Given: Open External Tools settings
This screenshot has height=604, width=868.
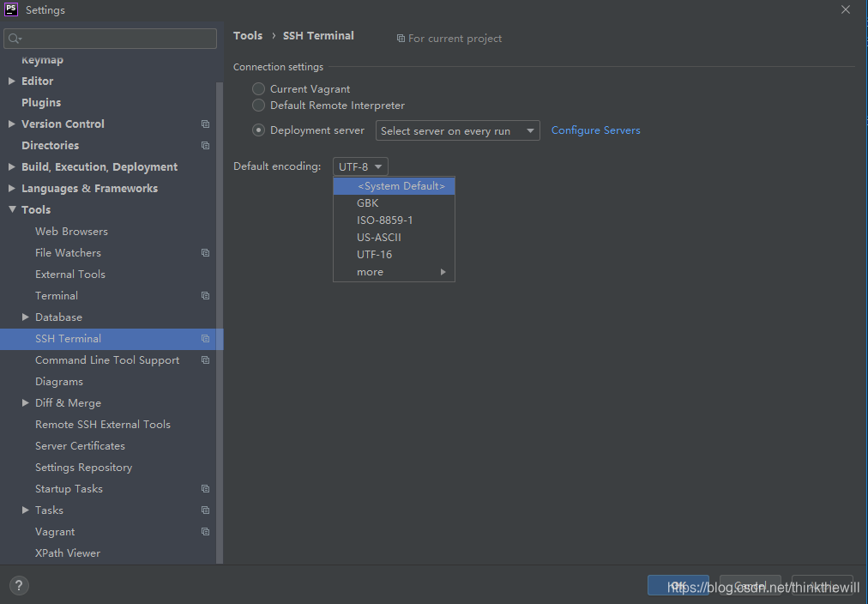Looking at the screenshot, I should click(70, 275).
